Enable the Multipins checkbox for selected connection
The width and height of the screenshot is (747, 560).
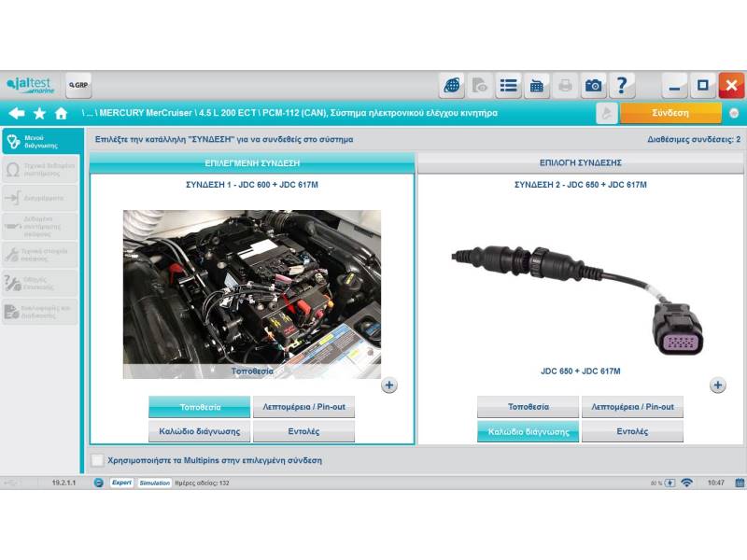pyautogui.click(x=98, y=460)
